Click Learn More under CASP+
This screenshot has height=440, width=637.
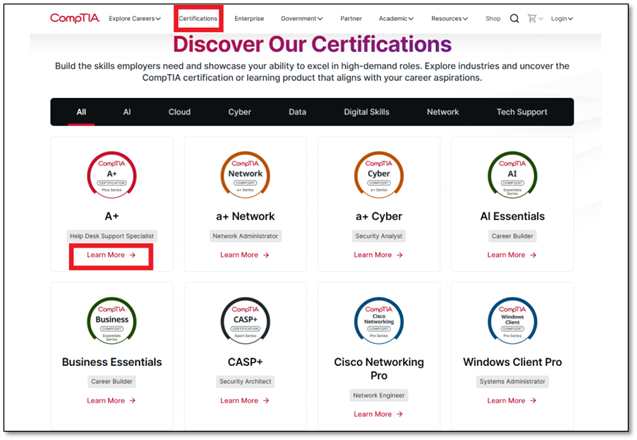coord(245,401)
